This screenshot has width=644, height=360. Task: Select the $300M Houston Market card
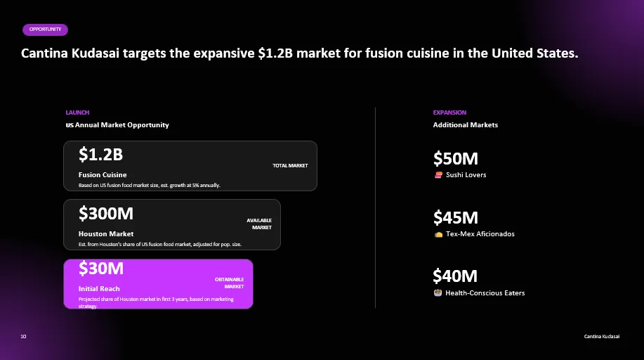point(172,224)
